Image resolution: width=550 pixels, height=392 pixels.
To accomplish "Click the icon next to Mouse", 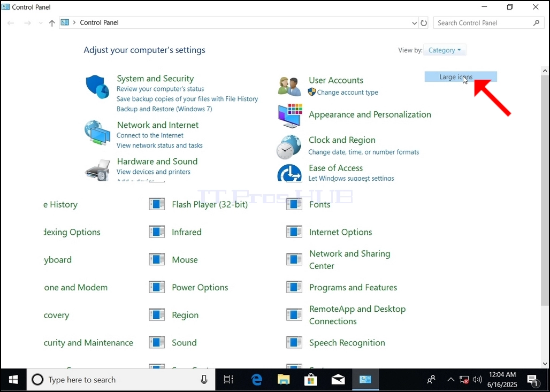I will click(x=157, y=259).
